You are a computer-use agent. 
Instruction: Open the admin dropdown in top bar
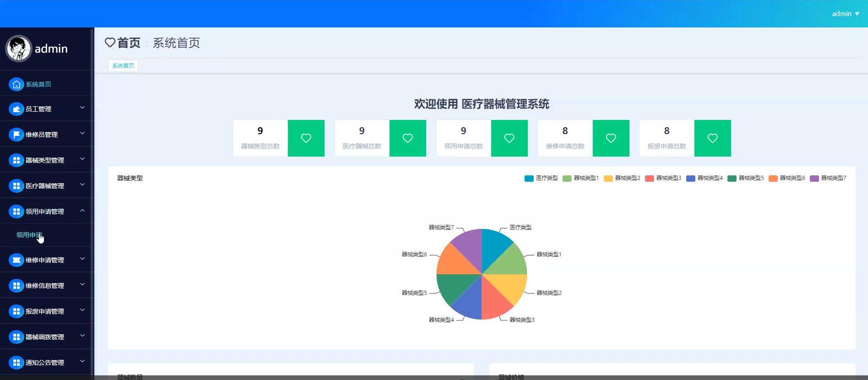click(x=845, y=14)
